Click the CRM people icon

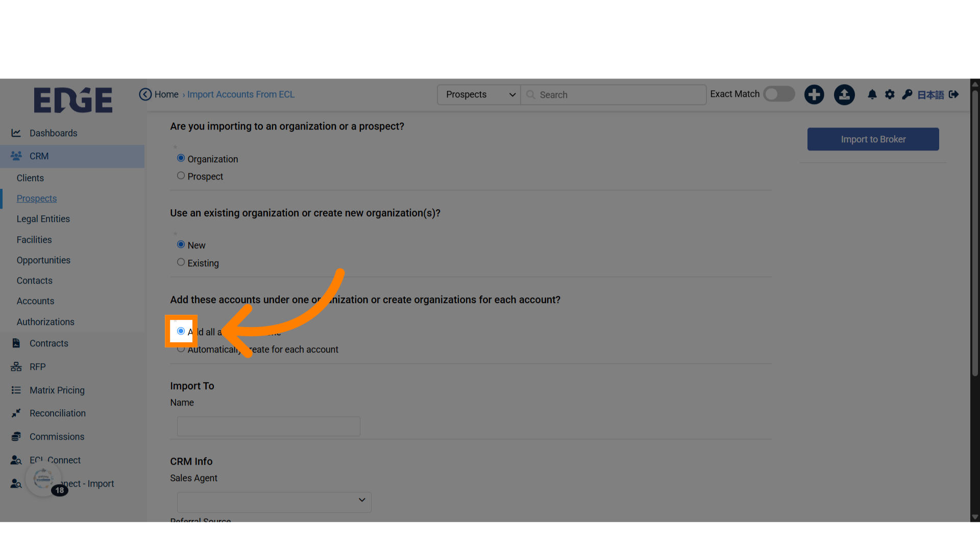coord(16,156)
